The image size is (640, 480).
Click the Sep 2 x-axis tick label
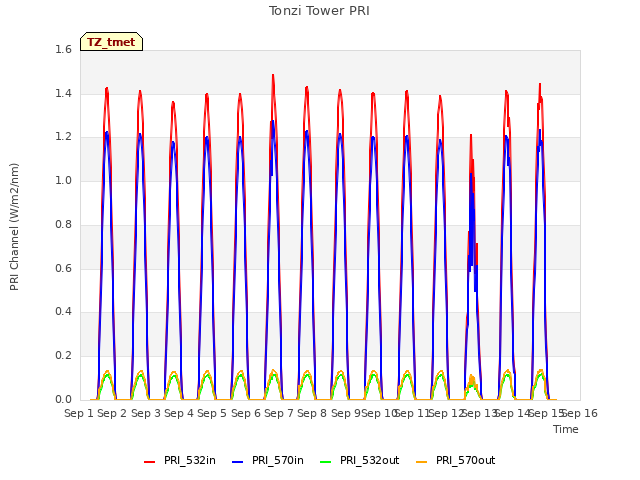click(x=112, y=413)
